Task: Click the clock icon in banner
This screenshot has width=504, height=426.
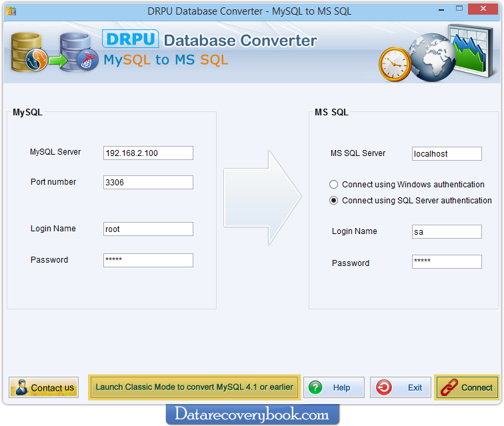Action: [x=395, y=64]
